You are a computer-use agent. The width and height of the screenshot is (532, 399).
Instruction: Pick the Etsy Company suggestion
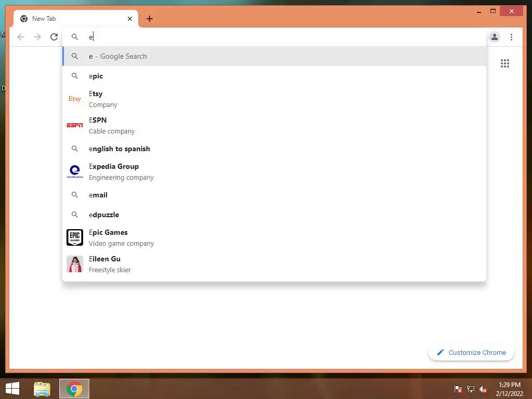(274, 99)
